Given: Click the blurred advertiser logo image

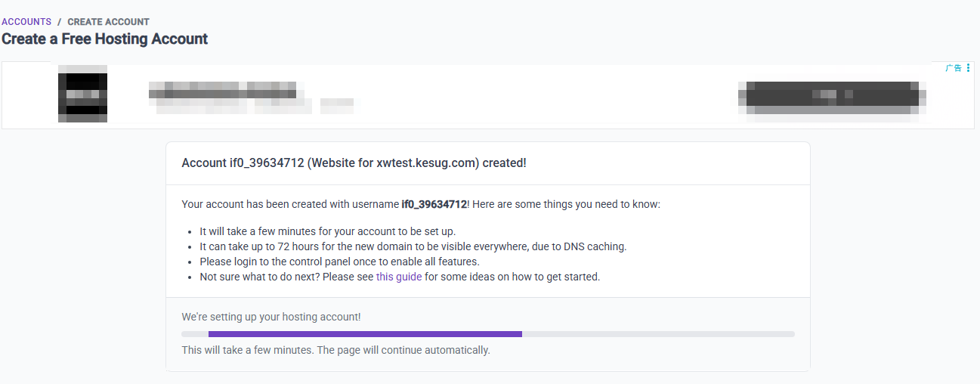Looking at the screenshot, I should [82, 94].
